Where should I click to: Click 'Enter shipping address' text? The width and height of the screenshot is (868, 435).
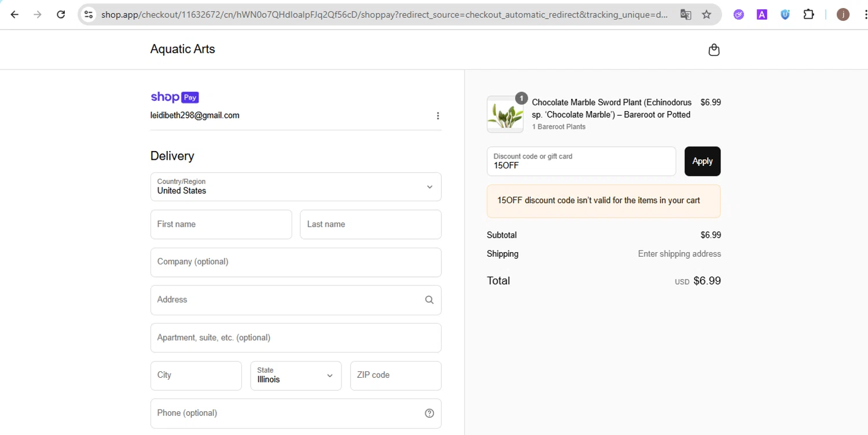679,254
